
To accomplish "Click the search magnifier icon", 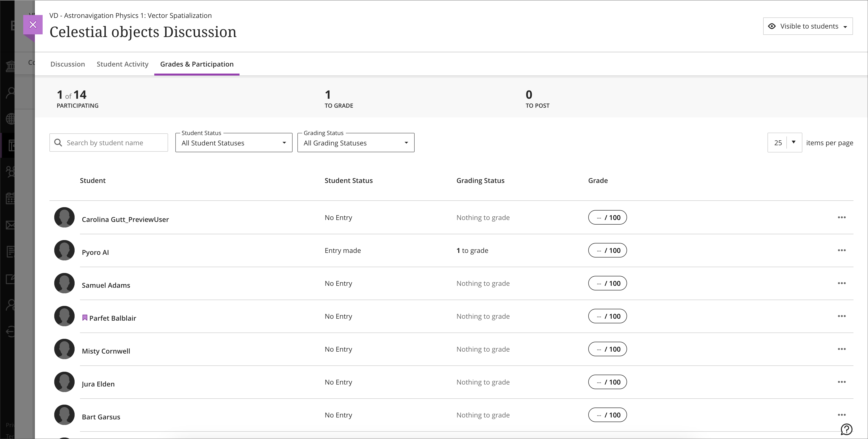I will coord(58,143).
